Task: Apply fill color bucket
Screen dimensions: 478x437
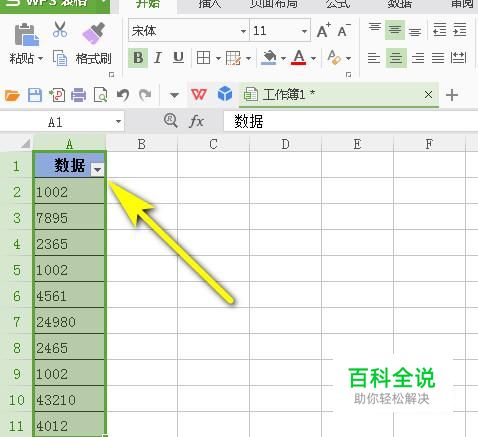Action: click(269, 57)
